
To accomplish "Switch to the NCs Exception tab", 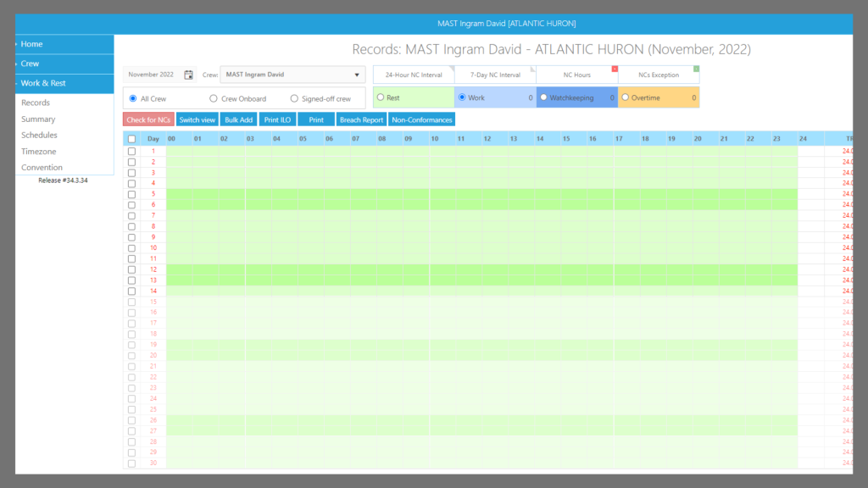I will coord(659,75).
